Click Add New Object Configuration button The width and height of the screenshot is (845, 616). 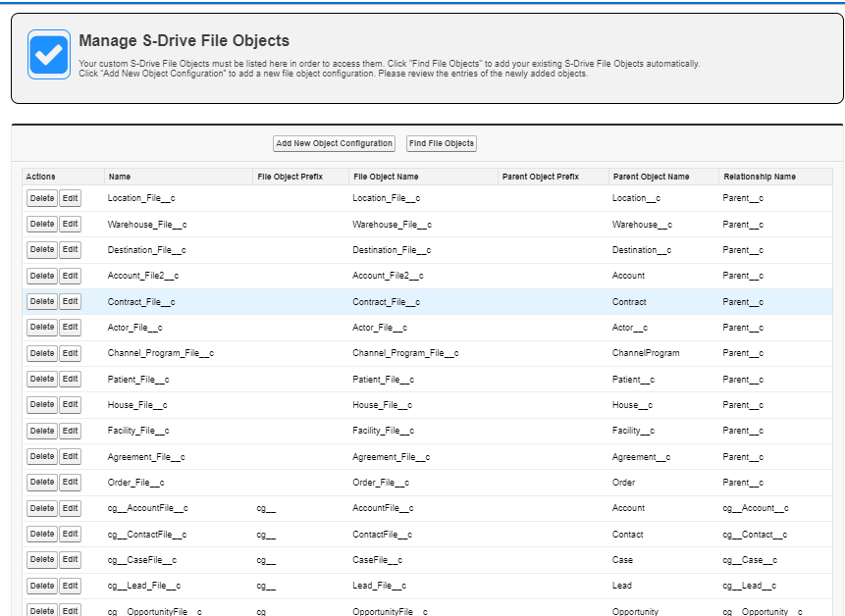pyautogui.click(x=334, y=143)
